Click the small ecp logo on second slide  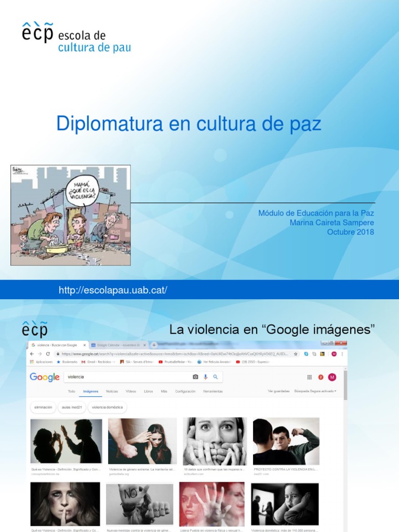coord(35,329)
